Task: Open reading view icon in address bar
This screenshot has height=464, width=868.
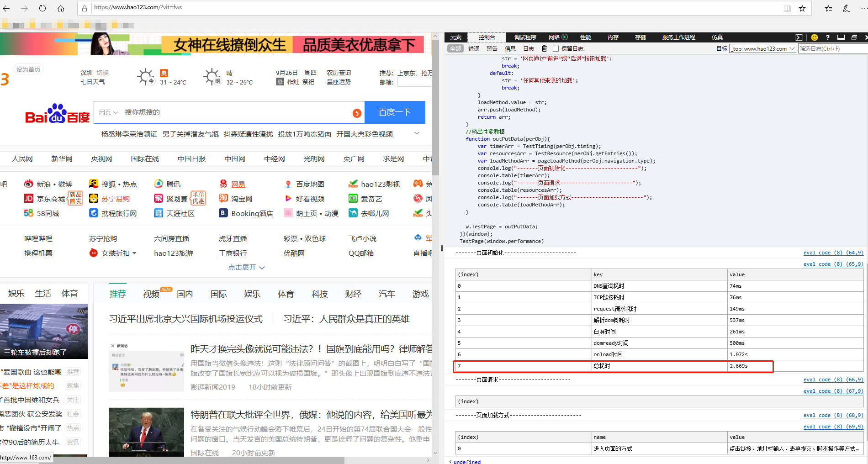Action: point(787,8)
